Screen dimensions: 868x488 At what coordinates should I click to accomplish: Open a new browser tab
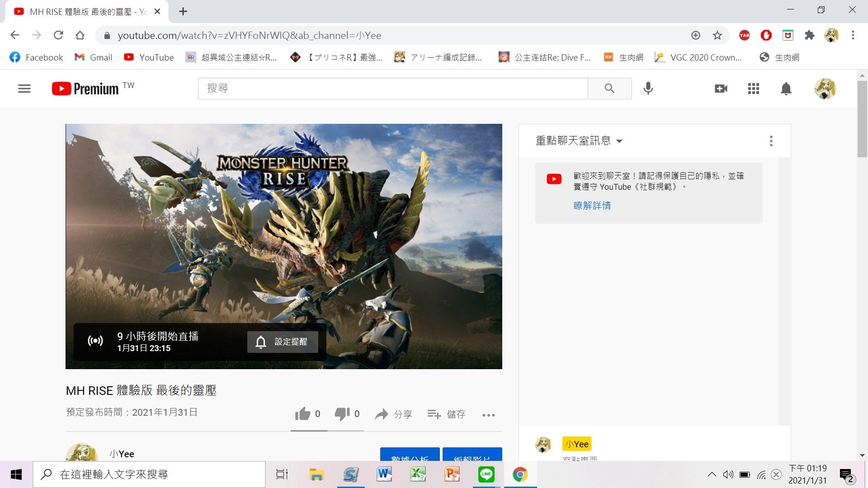pos(183,11)
